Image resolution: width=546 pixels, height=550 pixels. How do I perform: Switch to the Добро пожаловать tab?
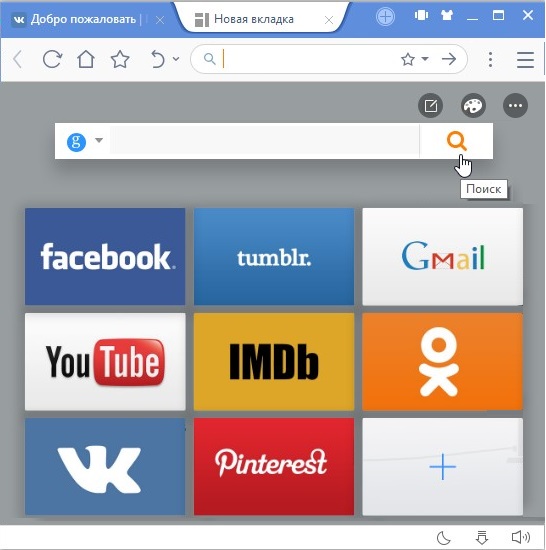tap(83, 19)
